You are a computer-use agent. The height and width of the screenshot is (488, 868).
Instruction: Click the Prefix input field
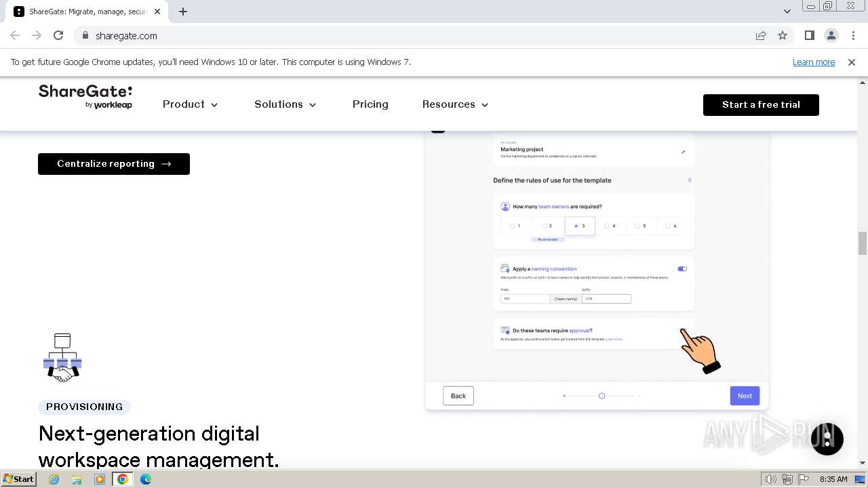pyautogui.click(x=526, y=298)
